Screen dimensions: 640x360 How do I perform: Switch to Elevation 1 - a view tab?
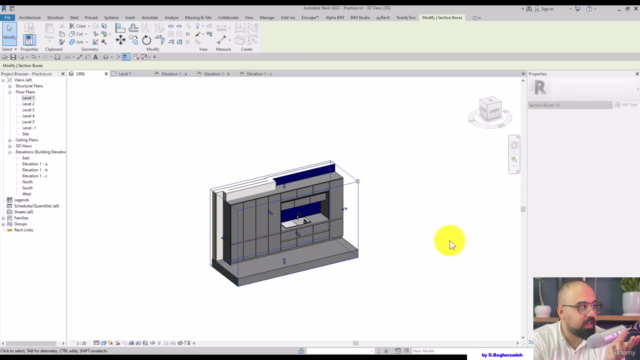[x=174, y=74]
